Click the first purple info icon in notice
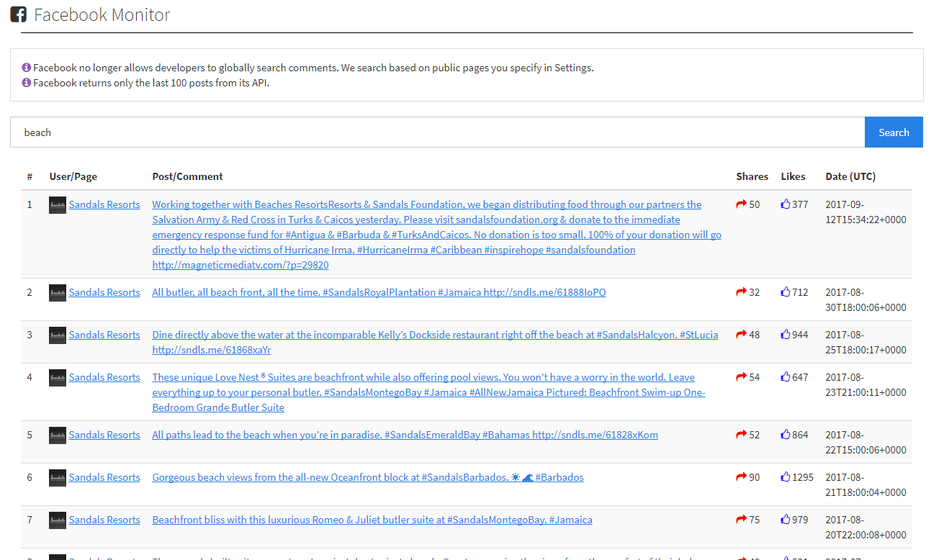 click(27, 68)
